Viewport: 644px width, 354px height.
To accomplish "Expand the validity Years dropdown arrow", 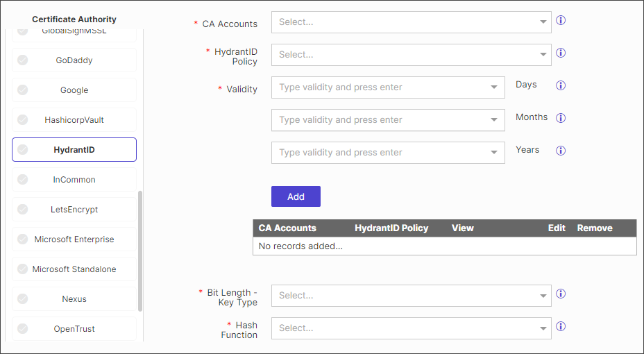I will click(x=494, y=153).
